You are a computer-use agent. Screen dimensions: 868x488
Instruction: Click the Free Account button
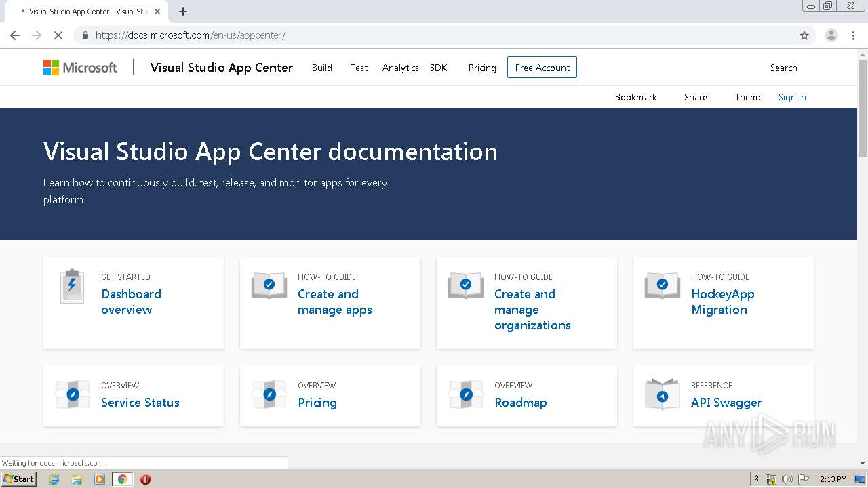tap(542, 67)
